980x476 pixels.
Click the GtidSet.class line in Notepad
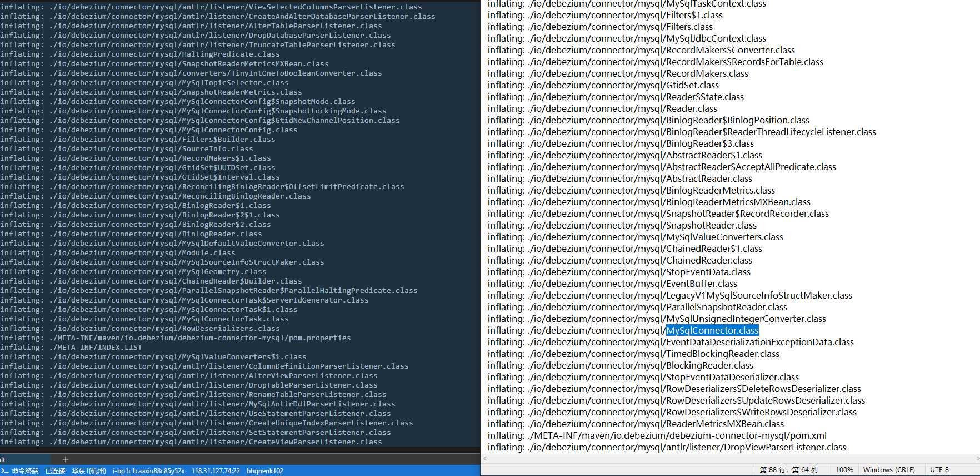point(603,85)
